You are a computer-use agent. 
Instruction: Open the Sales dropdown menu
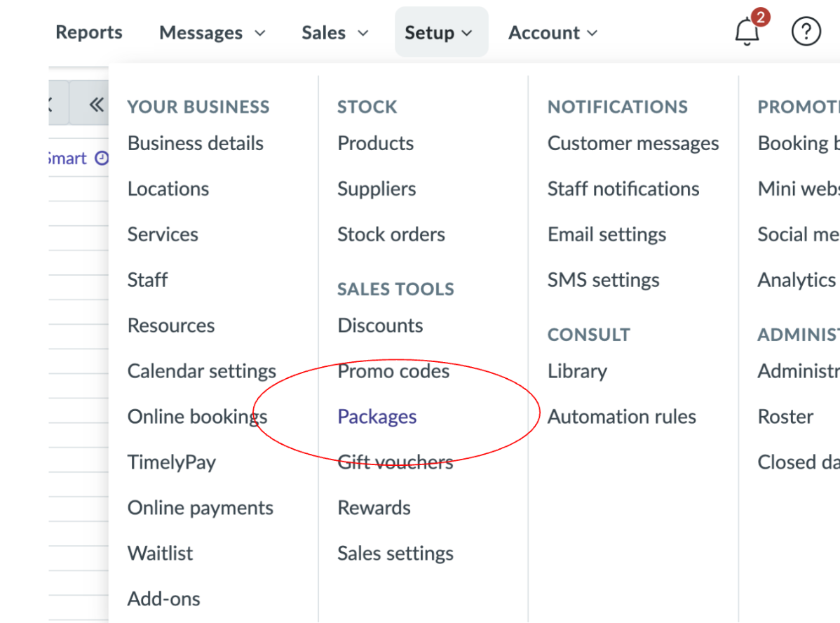point(335,33)
